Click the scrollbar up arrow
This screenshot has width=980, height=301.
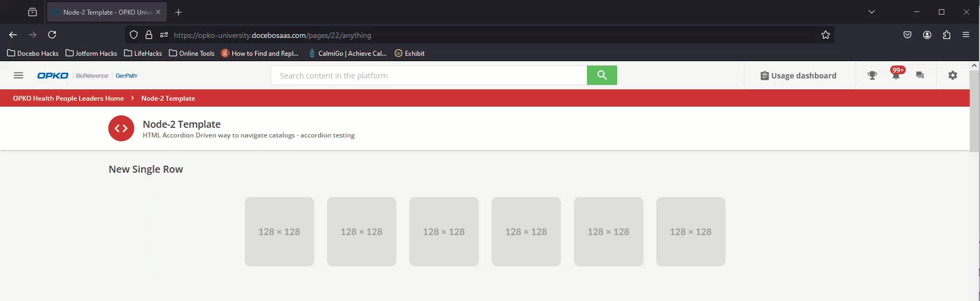click(x=974, y=66)
